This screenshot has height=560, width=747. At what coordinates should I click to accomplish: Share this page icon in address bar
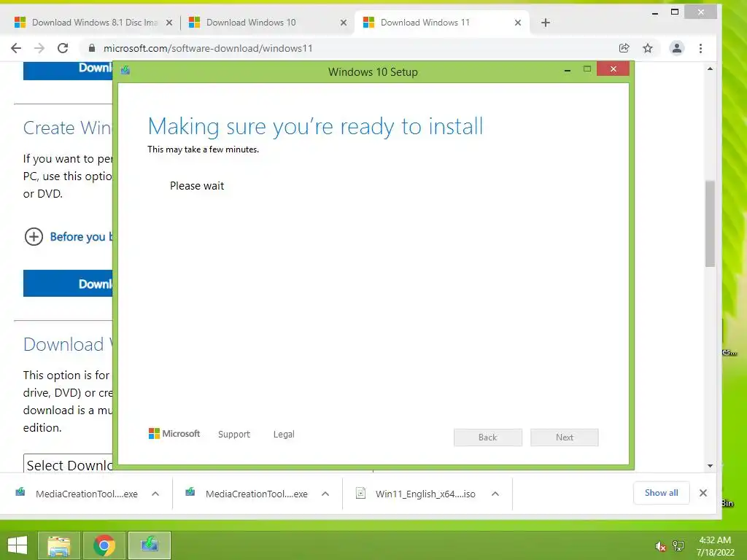[x=624, y=48]
